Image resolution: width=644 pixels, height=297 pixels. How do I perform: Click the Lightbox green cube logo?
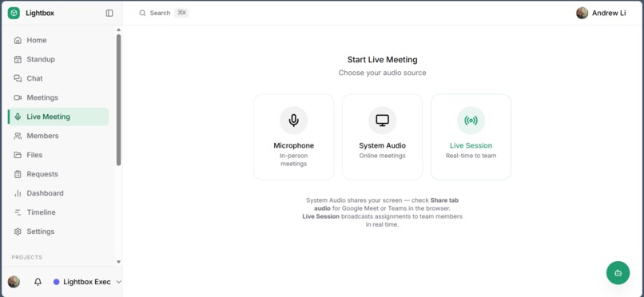click(x=14, y=13)
